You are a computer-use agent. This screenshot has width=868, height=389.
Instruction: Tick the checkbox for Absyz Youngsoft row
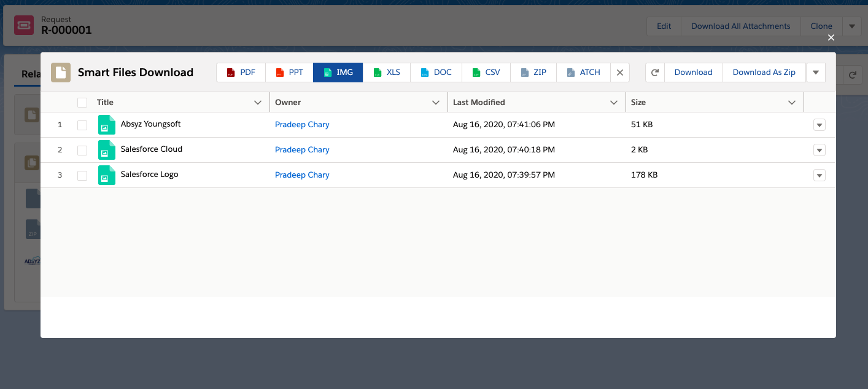point(82,125)
